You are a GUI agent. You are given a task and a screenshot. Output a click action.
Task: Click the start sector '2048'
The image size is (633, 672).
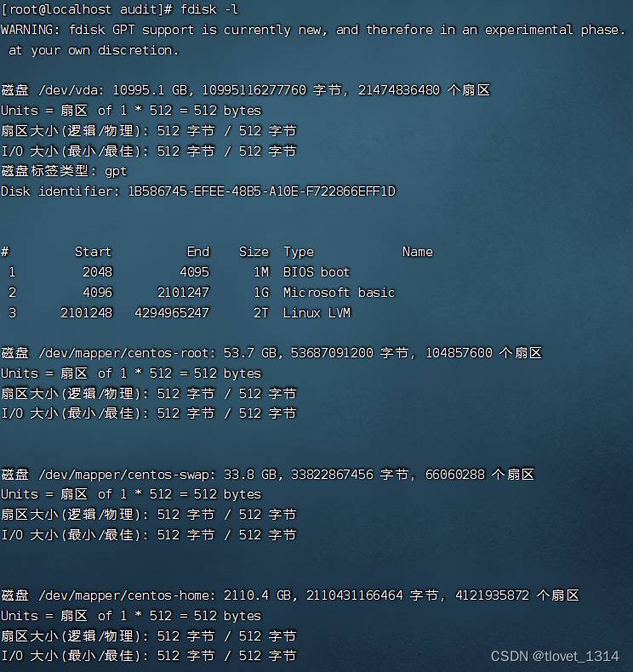tap(97, 271)
